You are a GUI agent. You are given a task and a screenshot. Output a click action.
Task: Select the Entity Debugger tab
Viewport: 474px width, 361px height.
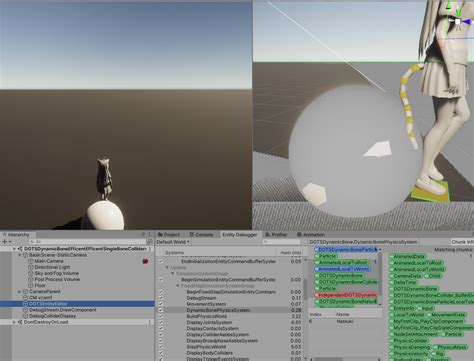239,235
